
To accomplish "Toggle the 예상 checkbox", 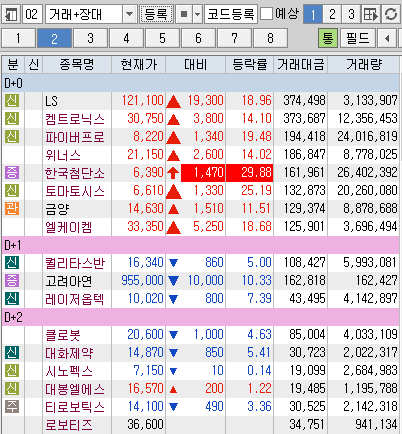I will 266,14.
